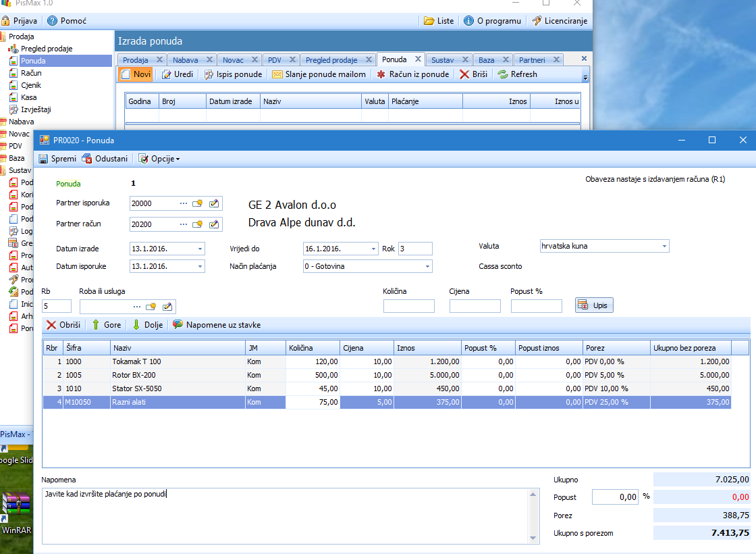Browse partners with Partner račun ellipsis
Screen dimensions: 756x554
pyautogui.click(x=183, y=224)
